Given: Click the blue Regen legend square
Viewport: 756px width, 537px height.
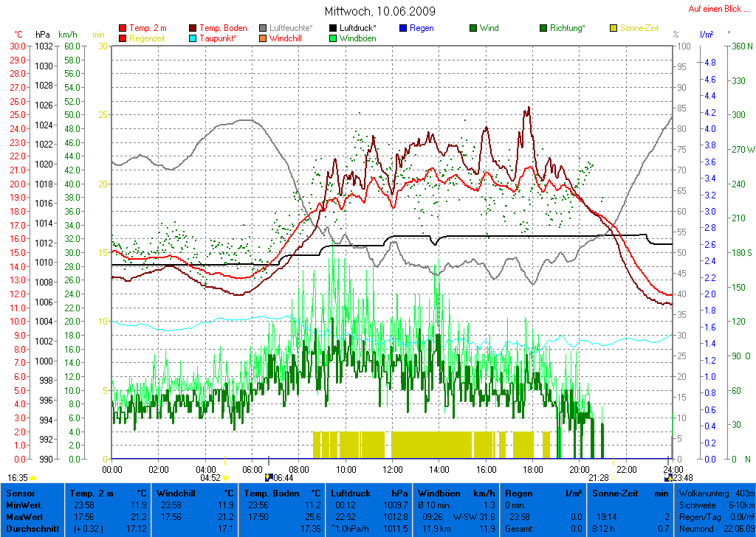Looking at the screenshot, I should pos(404,28).
